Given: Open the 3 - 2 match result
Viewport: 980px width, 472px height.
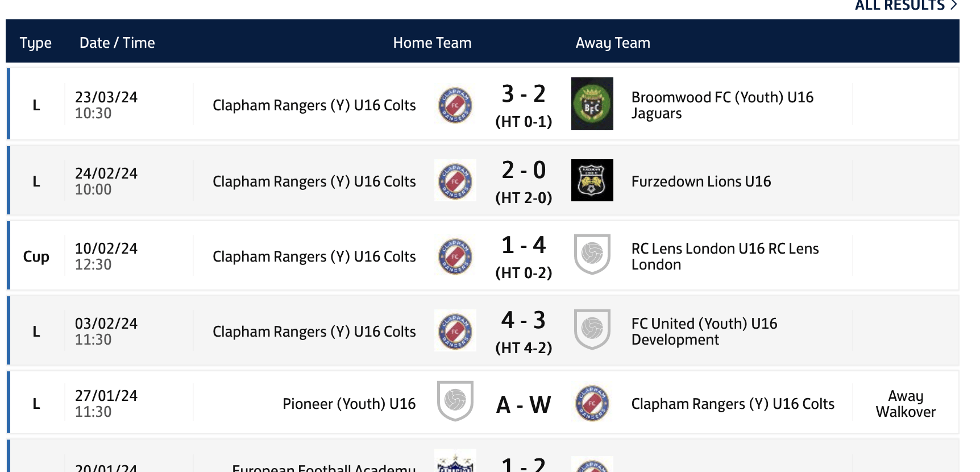Looking at the screenshot, I should [x=524, y=94].
